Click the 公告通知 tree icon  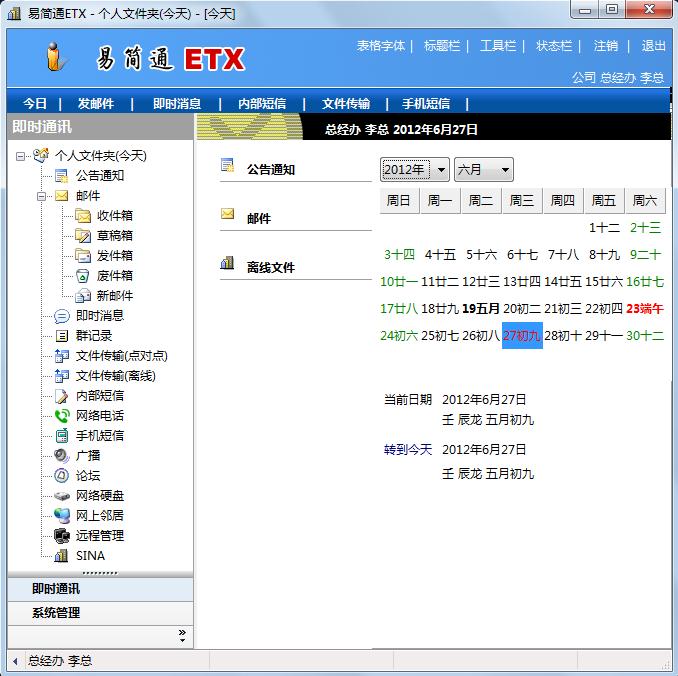pos(61,176)
